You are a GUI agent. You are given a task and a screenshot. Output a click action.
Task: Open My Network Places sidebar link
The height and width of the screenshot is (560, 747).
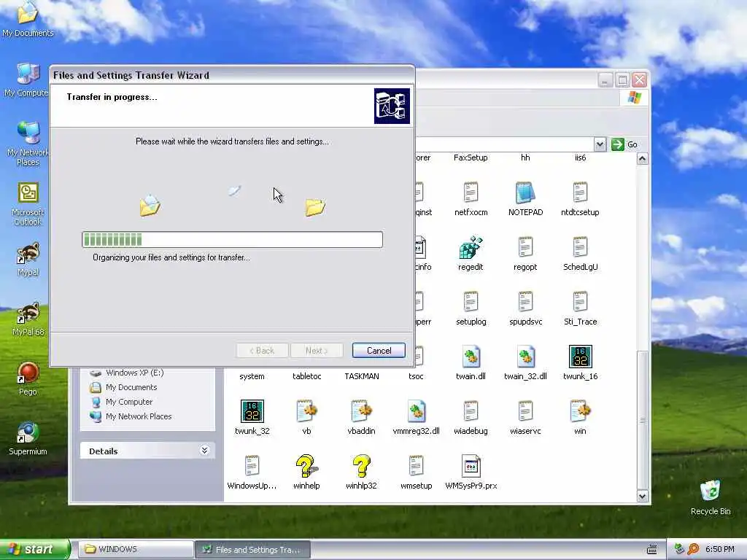138,416
